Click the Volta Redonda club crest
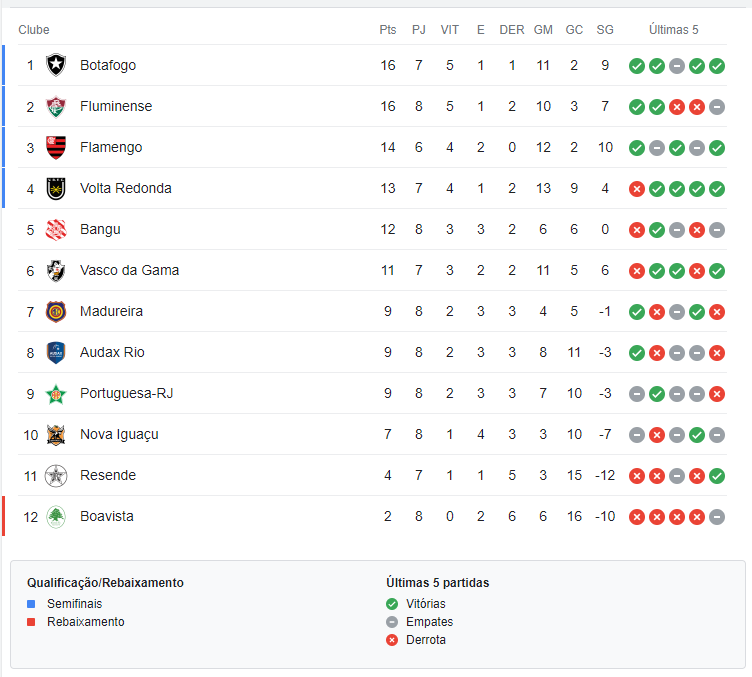The width and height of the screenshot is (752, 677). 56,188
